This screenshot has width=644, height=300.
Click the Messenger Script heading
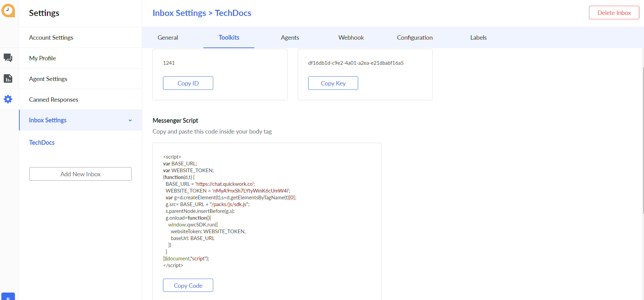pos(175,120)
